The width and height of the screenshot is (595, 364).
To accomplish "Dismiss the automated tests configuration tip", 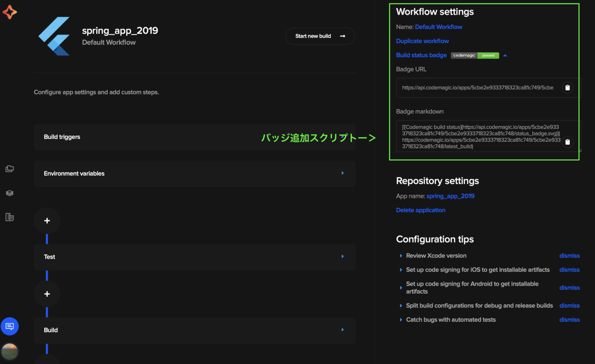I will click(569, 319).
